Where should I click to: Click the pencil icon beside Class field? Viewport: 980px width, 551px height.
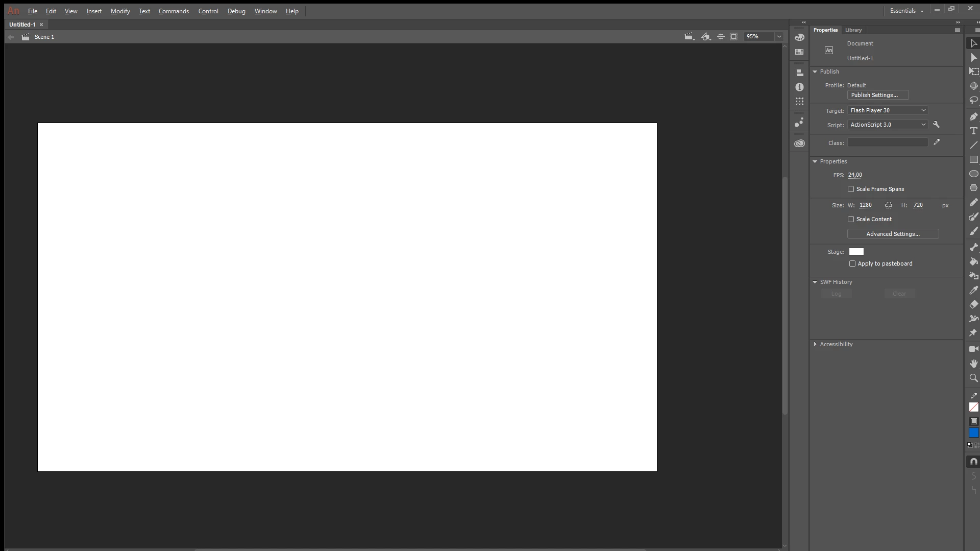click(x=937, y=142)
